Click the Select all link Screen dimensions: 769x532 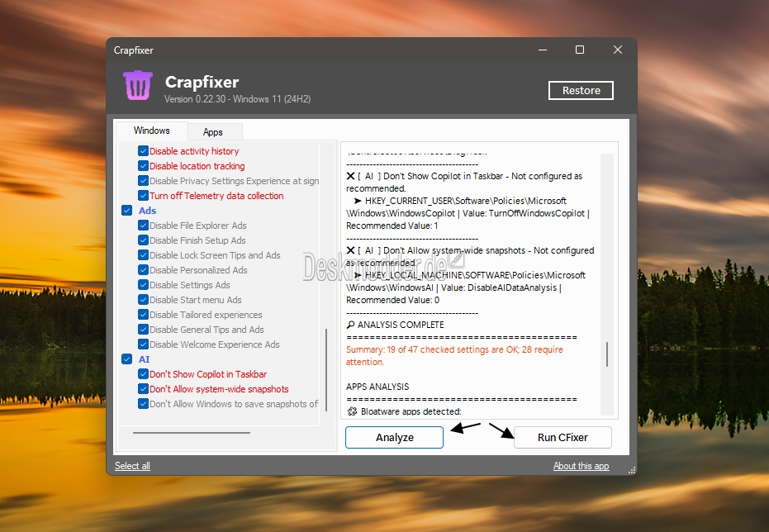coord(132,466)
